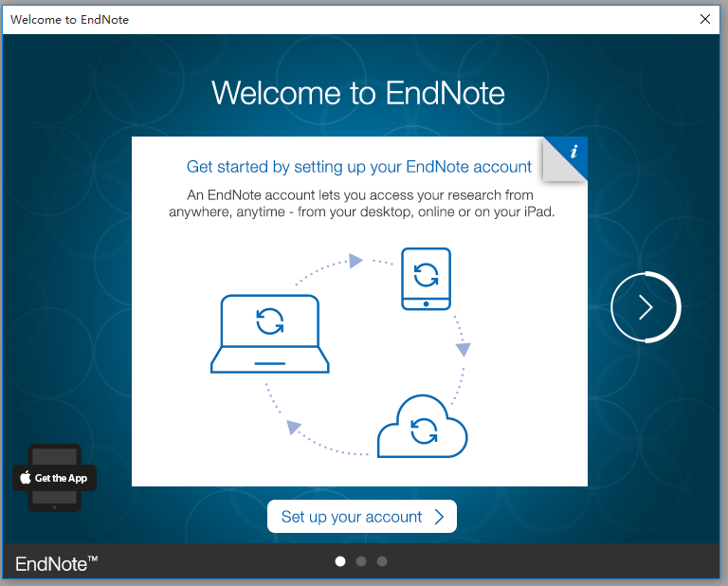Jump to the second slide indicator dot
728x586 pixels.
[361, 561]
